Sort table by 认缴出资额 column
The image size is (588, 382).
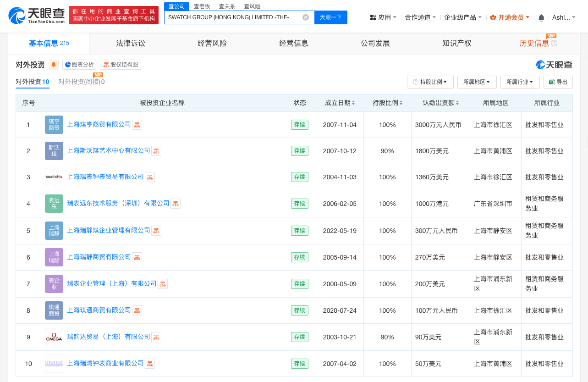[440, 103]
